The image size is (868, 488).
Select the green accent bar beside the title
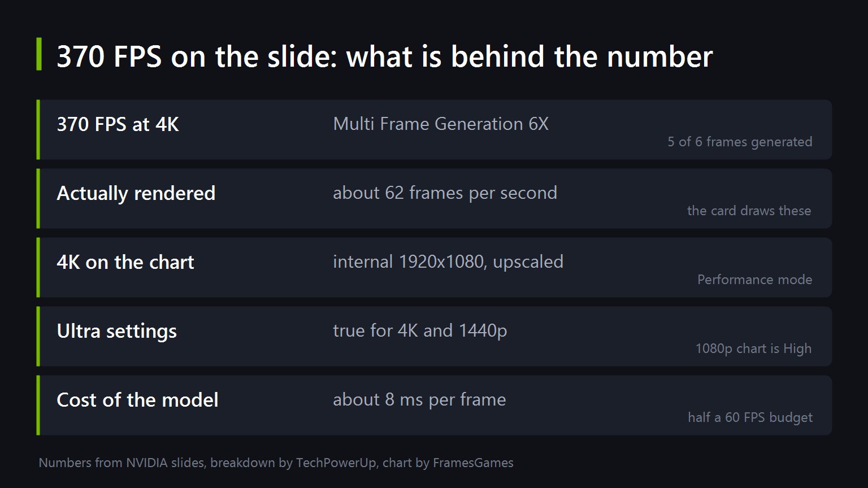coord(39,54)
